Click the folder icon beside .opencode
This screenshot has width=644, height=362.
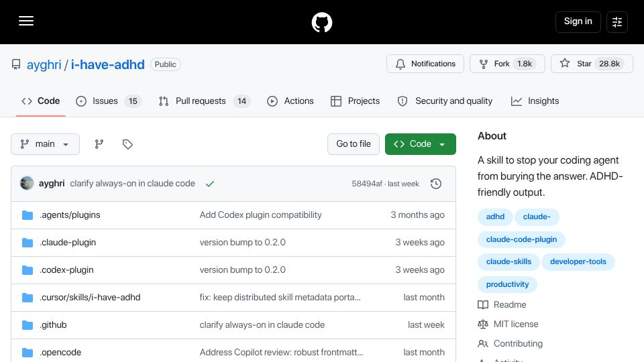[28, 353]
